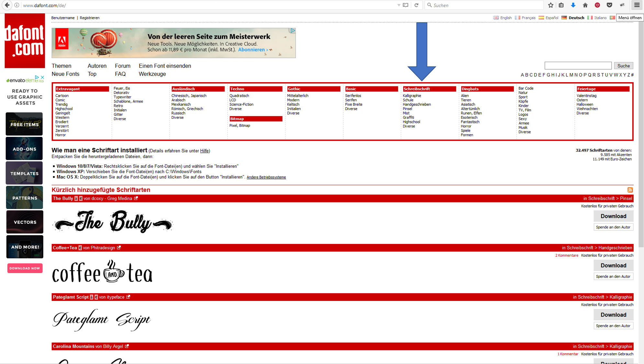Bookmark this page with the star icon

click(x=551, y=5)
